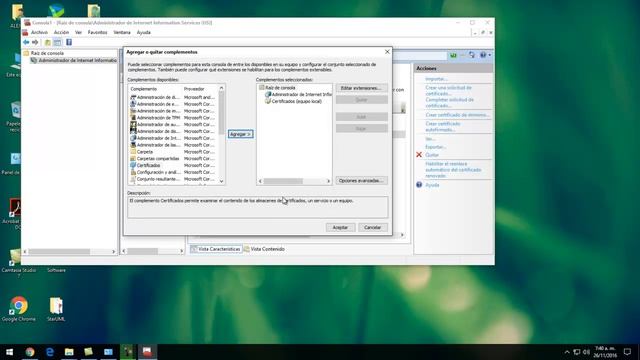Open File Explorer from the taskbar
The height and width of the screenshot is (360, 640).
click(x=69, y=352)
